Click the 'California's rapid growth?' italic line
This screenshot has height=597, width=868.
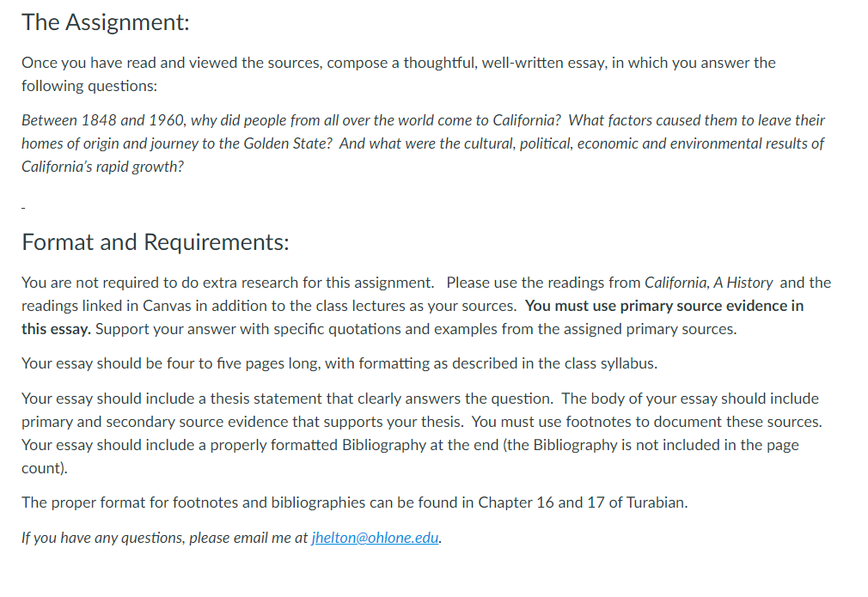(102, 167)
